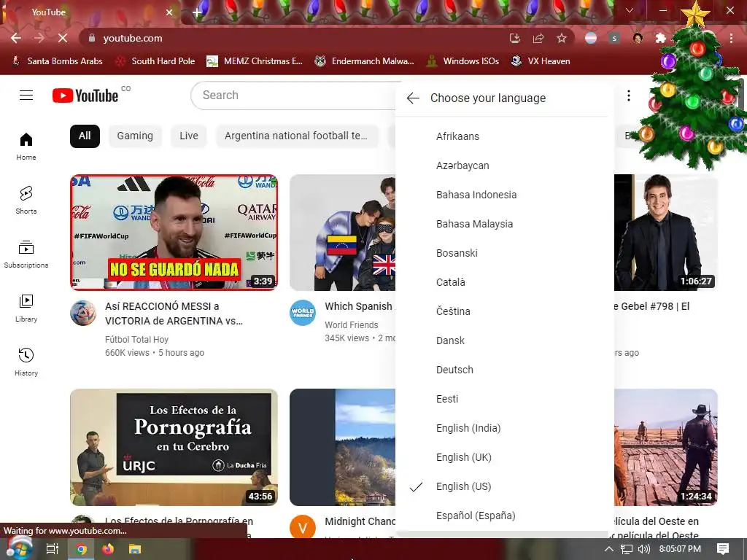Open Firefox from the taskbar

tap(108, 549)
